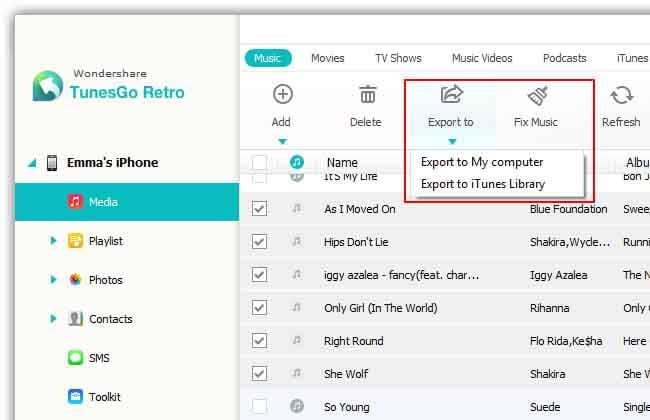Expand the Playlist tree node
The height and width of the screenshot is (420, 650).
tap(53, 240)
